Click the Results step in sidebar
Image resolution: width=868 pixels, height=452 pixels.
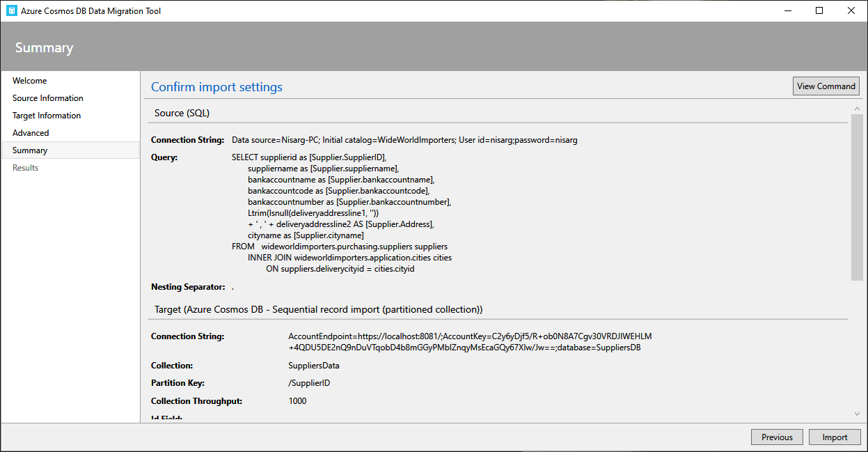click(x=26, y=168)
